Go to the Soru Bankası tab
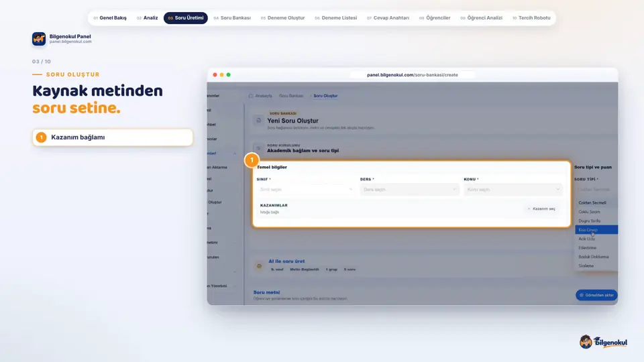The width and height of the screenshot is (644, 362). 232,18
